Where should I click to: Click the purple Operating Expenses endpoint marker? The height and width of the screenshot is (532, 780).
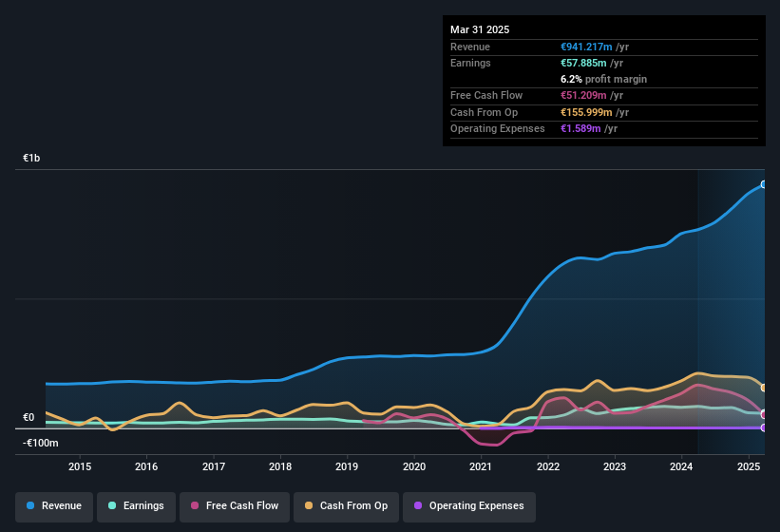(x=764, y=427)
